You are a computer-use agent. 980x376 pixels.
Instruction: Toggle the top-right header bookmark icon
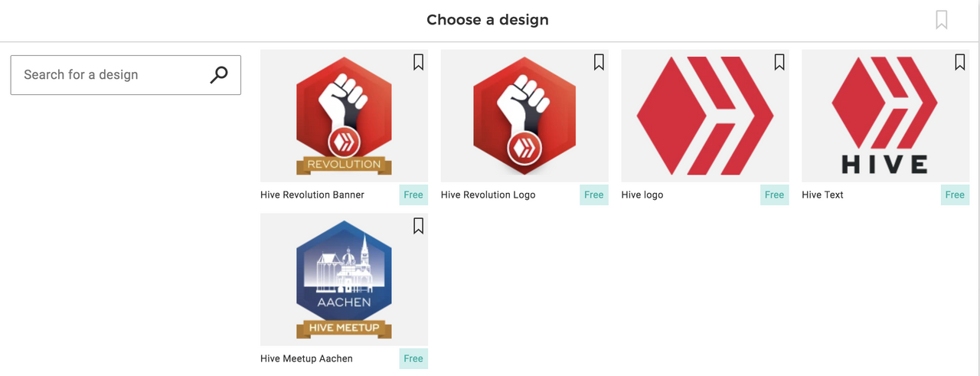point(942,20)
